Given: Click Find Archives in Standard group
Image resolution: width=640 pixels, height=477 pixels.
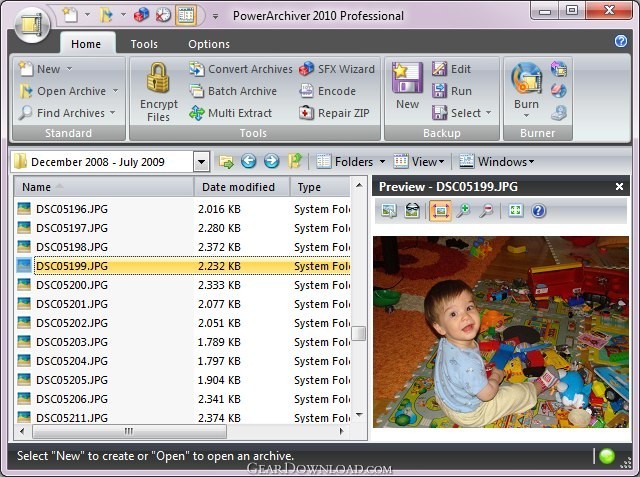Looking at the screenshot, I should coord(62,113).
